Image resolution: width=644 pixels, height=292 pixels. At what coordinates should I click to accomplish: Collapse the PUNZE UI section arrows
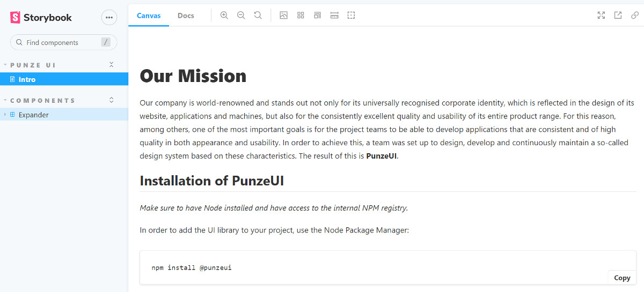tap(112, 65)
